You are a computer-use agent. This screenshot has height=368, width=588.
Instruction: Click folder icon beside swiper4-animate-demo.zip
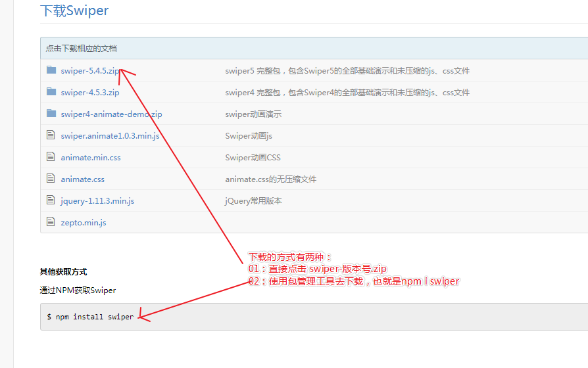[51, 113]
